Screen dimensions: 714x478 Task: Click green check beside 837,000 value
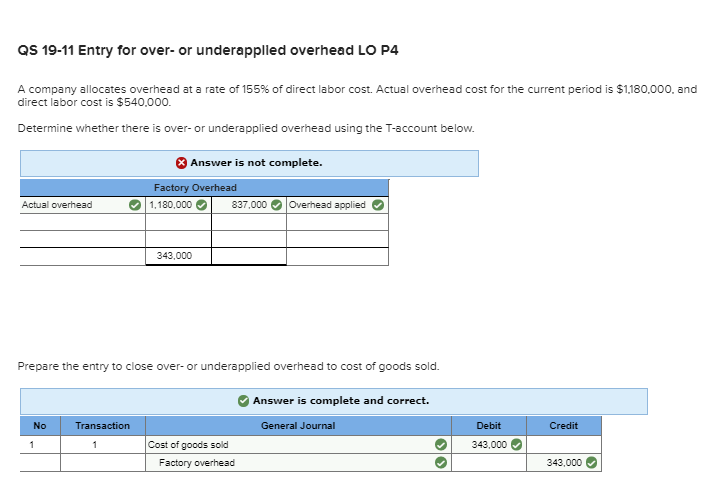[276, 205]
